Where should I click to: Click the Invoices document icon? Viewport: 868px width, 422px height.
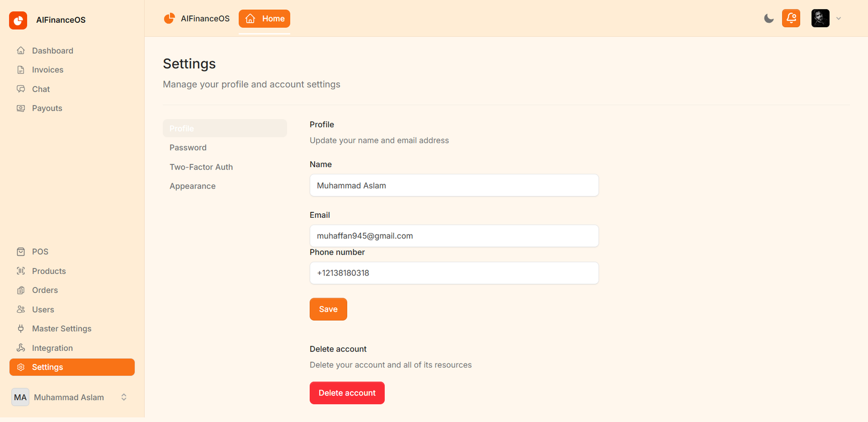(21, 70)
